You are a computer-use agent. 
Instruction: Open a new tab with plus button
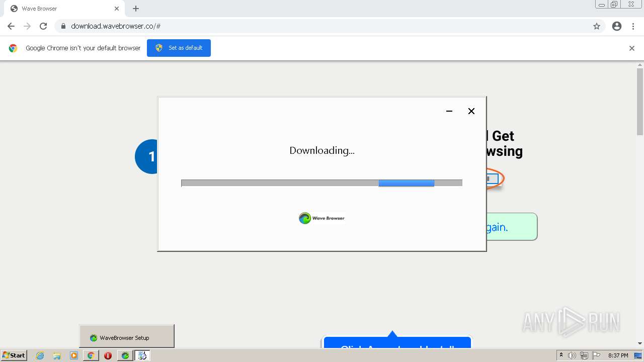[136, 9]
